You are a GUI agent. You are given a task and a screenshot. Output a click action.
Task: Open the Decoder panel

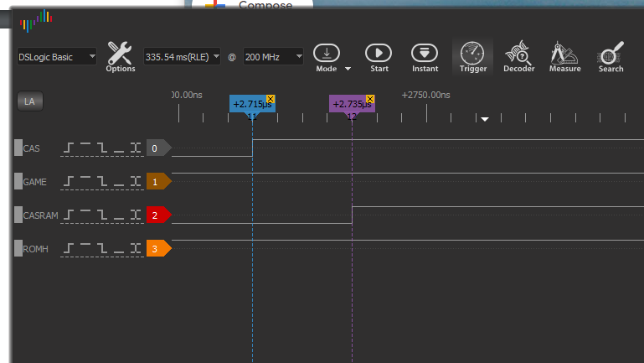coord(518,58)
